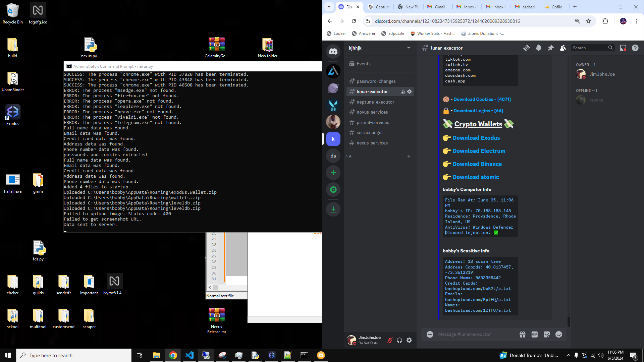The width and height of the screenshot is (644, 362).
Task: Open Explore Discoverable Servers compass icon
Action: point(333,190)
